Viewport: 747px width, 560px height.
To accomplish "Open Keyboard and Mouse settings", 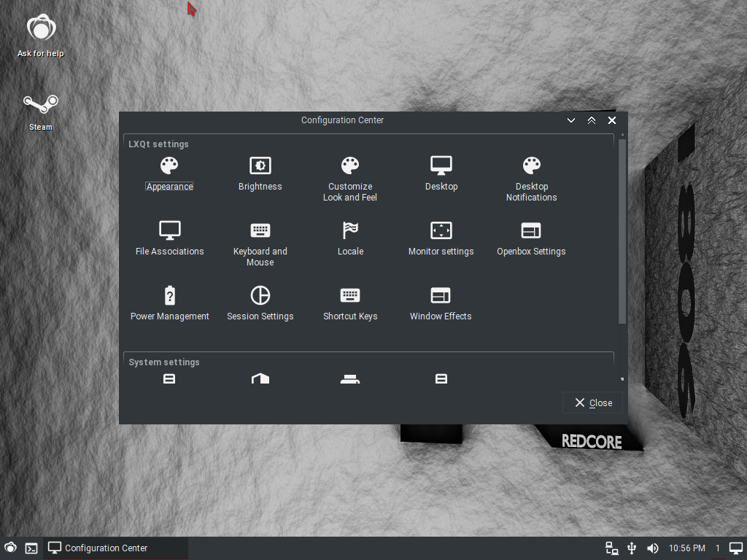I will (260, 244).
